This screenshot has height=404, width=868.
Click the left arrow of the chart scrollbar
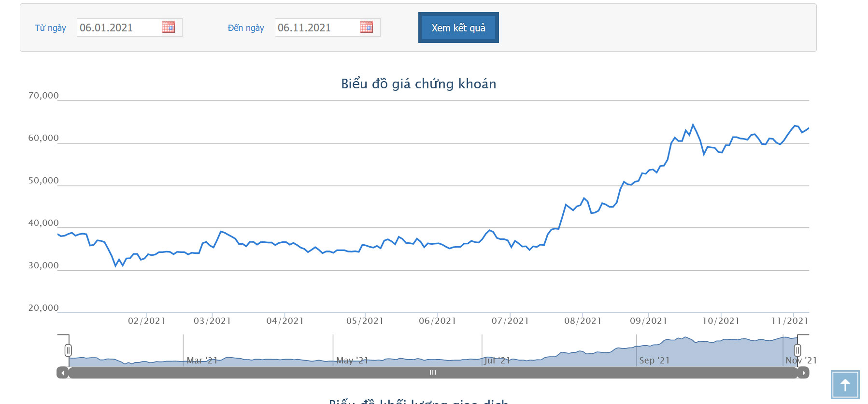(x=63, y=373)
